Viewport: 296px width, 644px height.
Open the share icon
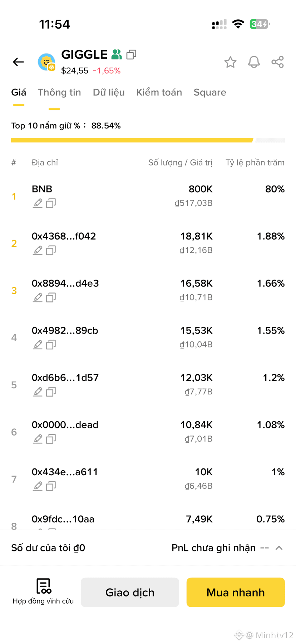(x=277, y=62)
